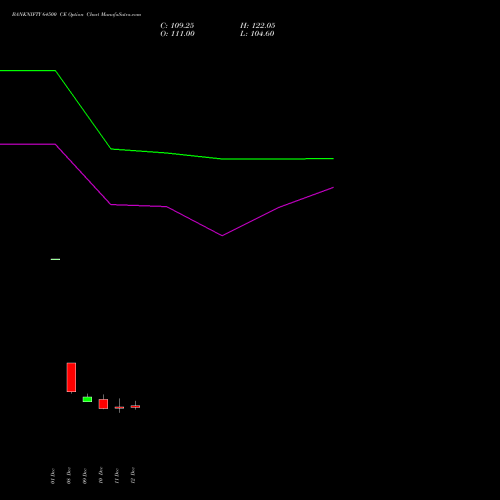500x500 pixels.
Task: Click the thin red candle for 11 Dec
Action: click(x=119, y=407)
